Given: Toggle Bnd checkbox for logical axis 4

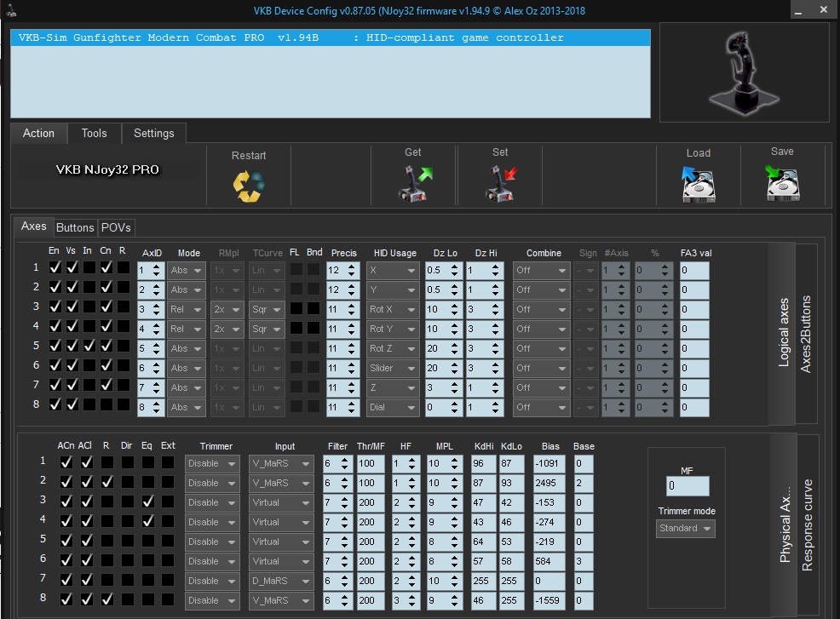Looking at the screenshot, I should click(314, 329).
